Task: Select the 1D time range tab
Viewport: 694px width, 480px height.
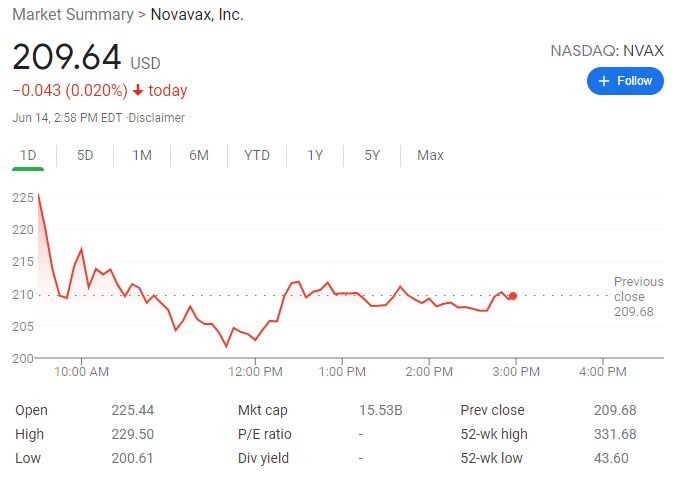Action: [x=28, y=155]
